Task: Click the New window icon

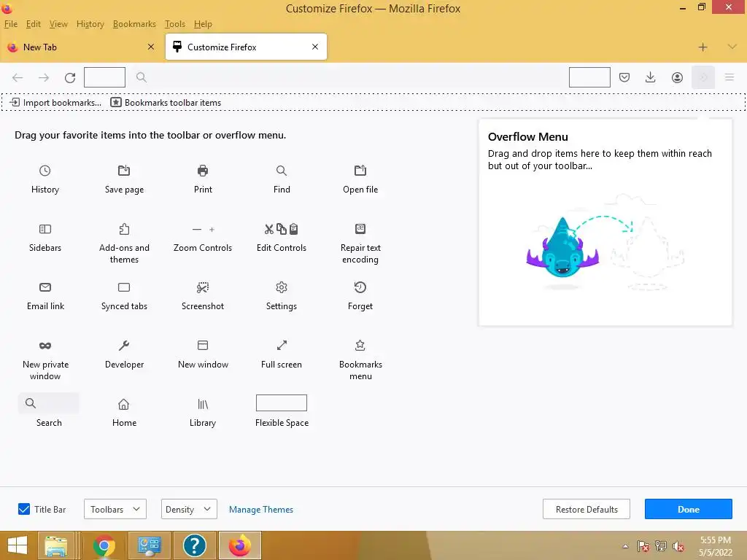Action: 203,345
